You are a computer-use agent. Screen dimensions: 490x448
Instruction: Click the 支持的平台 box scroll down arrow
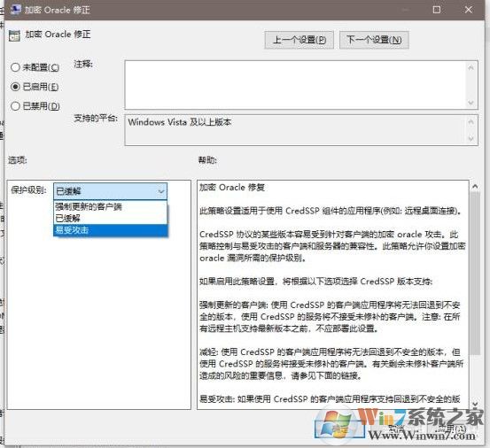(471, 138)
